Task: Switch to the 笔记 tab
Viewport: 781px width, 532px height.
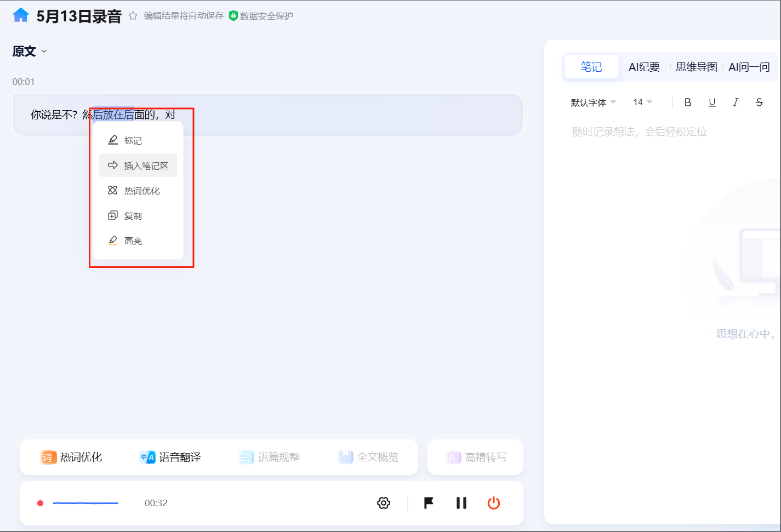Action: click(591, 67)
